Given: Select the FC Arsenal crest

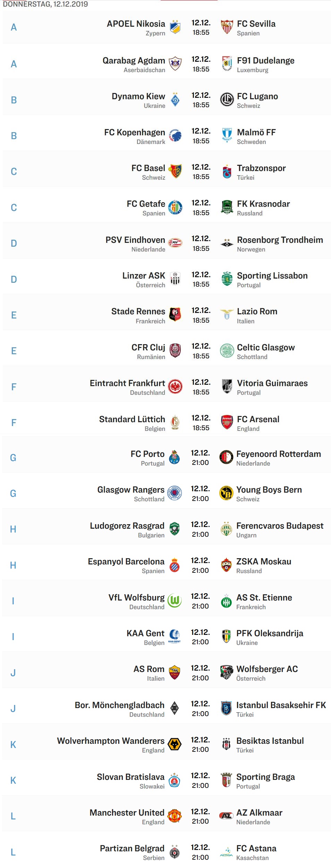Looking at the screenshot, I should tap(227, 423).
